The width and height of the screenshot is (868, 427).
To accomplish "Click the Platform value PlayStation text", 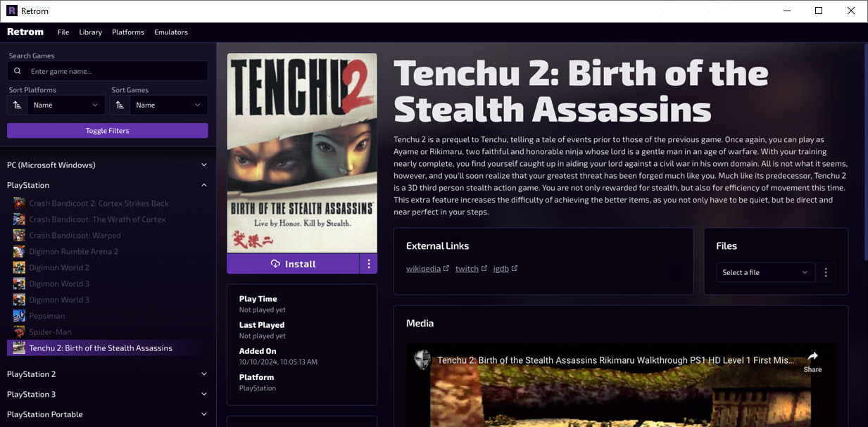I will pos(258,388).
